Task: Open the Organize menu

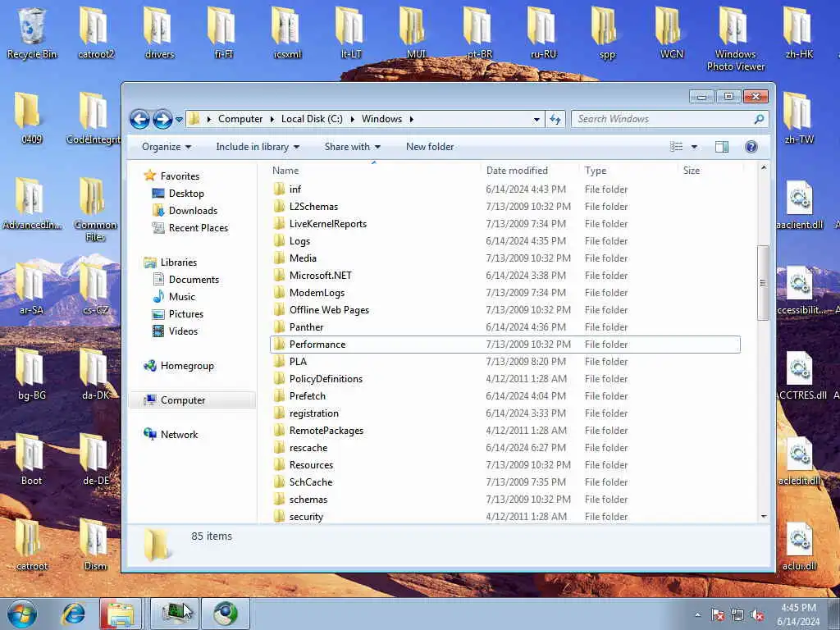Action: [x=166, y=147]
